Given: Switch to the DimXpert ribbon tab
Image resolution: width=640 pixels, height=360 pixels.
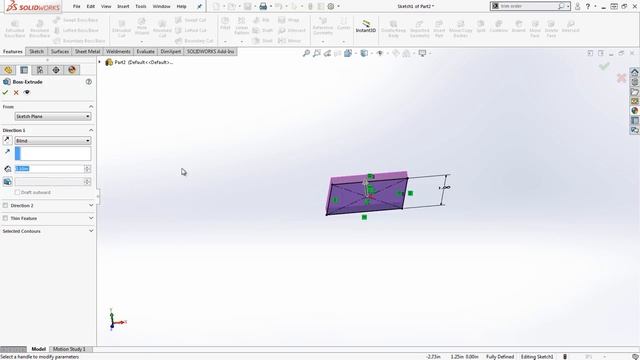Looking at the screenshot, I should [171, 51].
